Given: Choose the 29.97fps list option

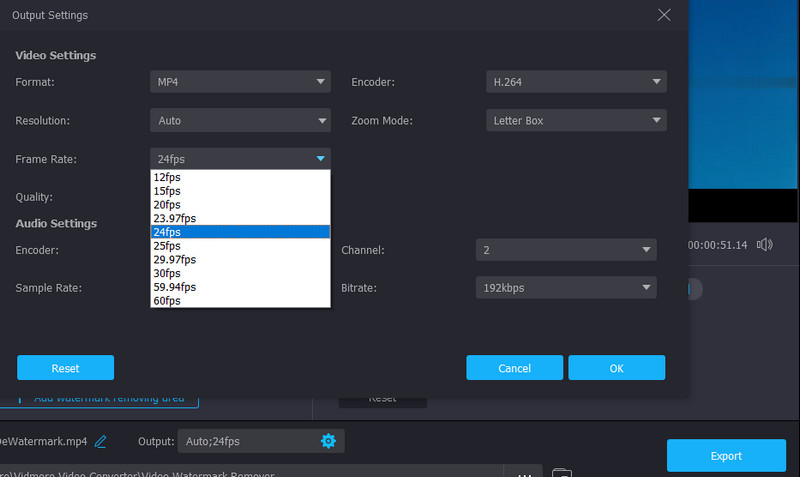Looking at the screenshot, I should click(x=175, y=259).
